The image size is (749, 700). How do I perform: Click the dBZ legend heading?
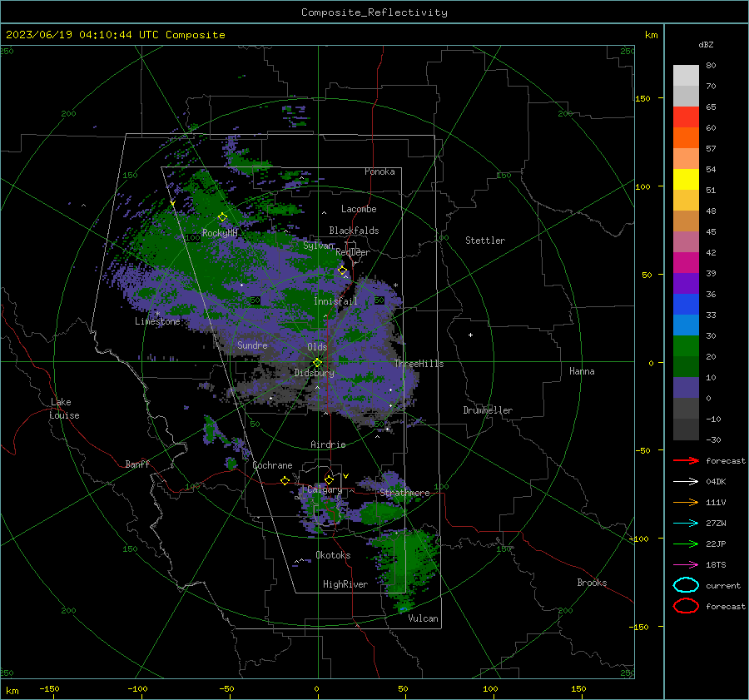point(706,44)
